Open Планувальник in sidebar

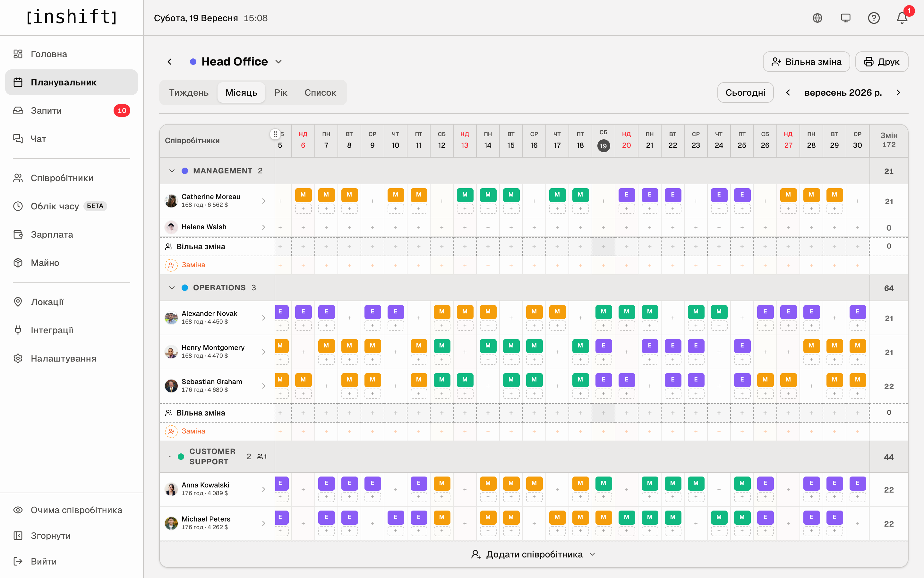pos(72,82)
